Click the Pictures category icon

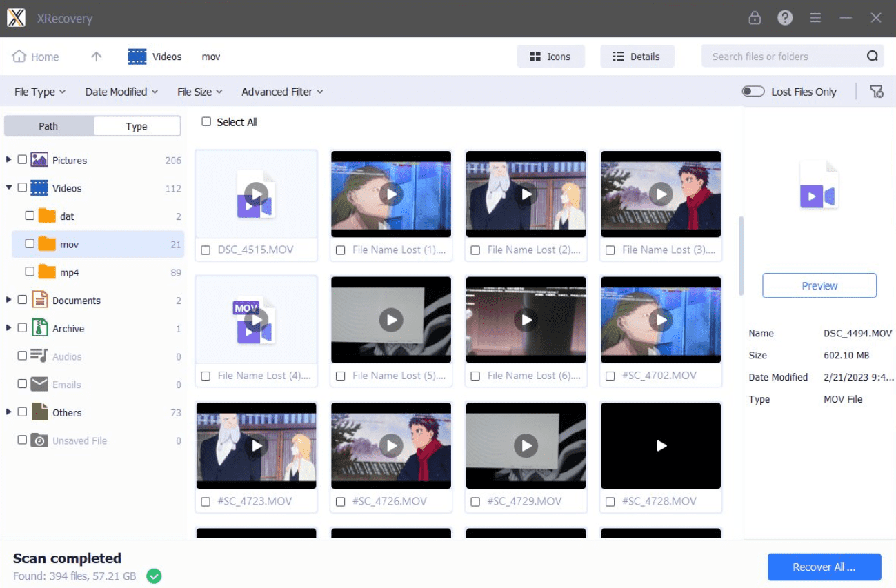coord(39,160)
